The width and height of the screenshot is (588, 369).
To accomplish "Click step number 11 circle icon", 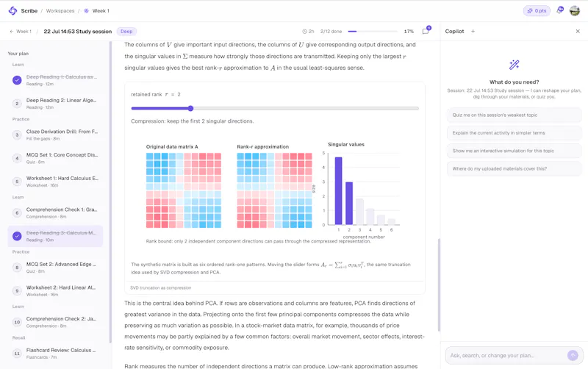I will (17, 354).
